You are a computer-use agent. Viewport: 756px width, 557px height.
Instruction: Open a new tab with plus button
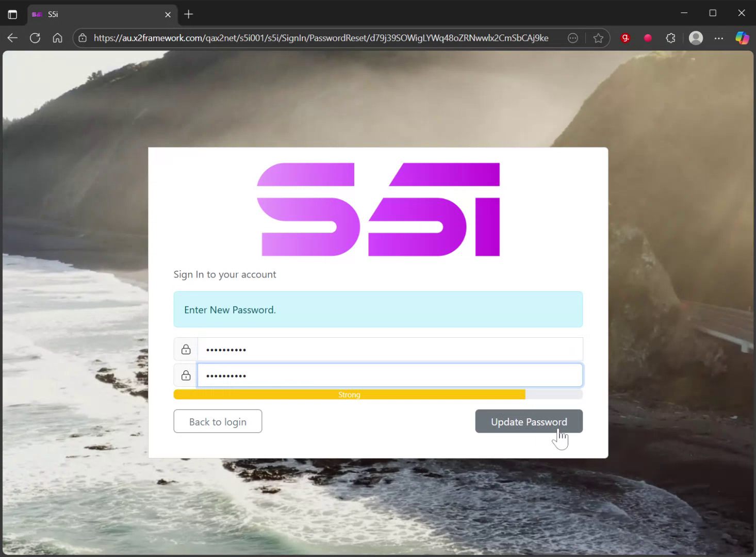[189, 14]
